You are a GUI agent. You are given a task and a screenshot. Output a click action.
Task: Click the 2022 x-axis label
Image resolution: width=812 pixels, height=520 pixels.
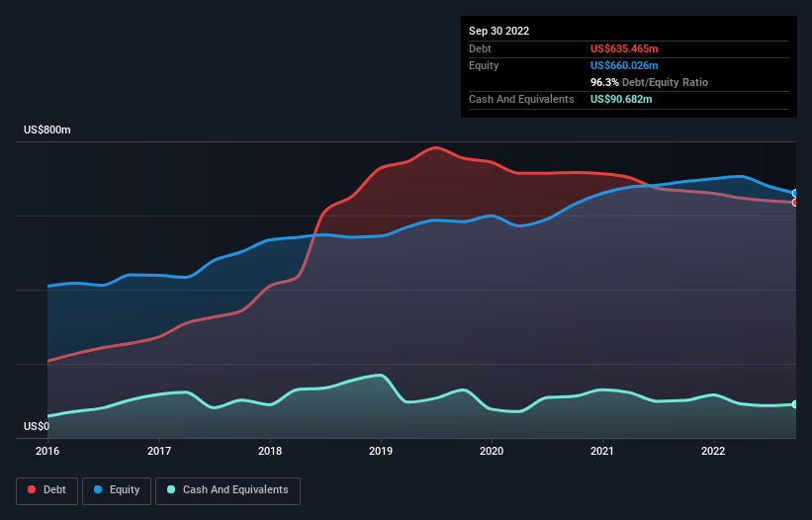[713, 451]
